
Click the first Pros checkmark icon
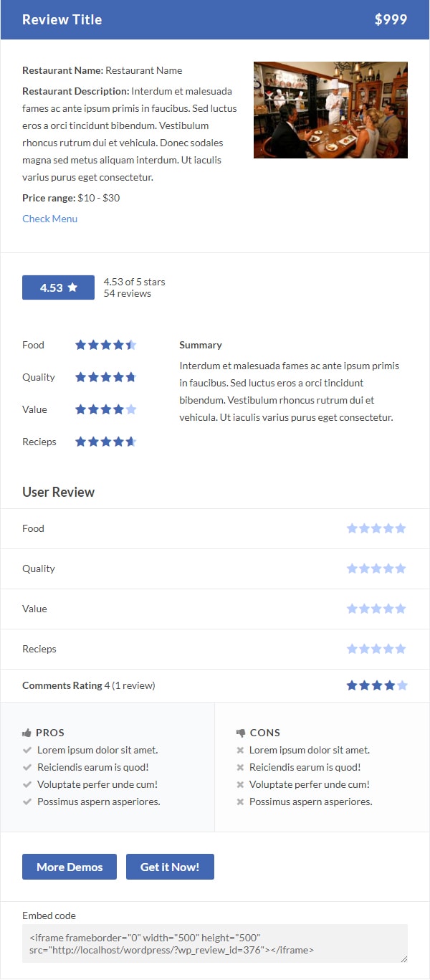(x=27, y=750)
